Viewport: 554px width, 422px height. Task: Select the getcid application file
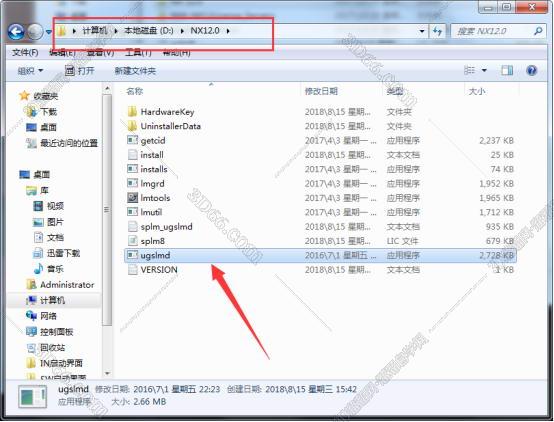[x=320, y=141]
